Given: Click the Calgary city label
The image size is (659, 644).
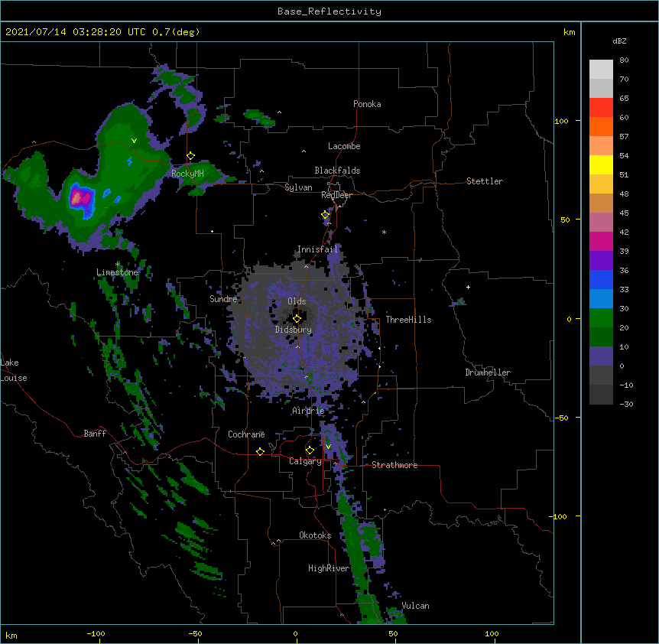Looking at the screenshot, I should 305,461.
